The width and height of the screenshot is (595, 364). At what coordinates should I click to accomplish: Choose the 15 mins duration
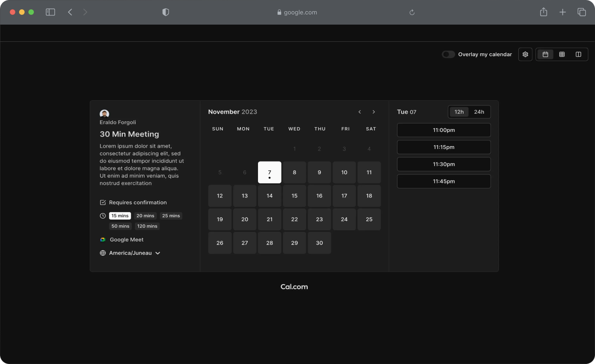point(120,216)
